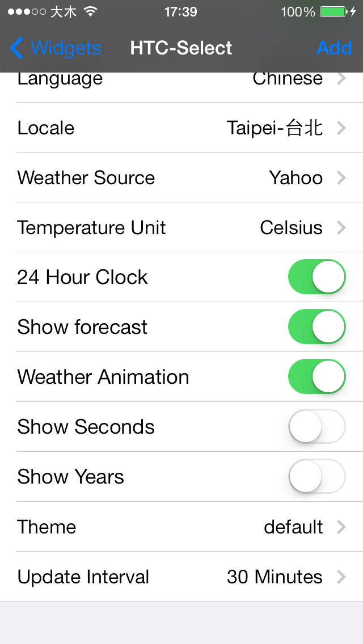Select the Yahoo weather source value
The width and height of the screenshot is (363, 644).
tap(296, 178)
